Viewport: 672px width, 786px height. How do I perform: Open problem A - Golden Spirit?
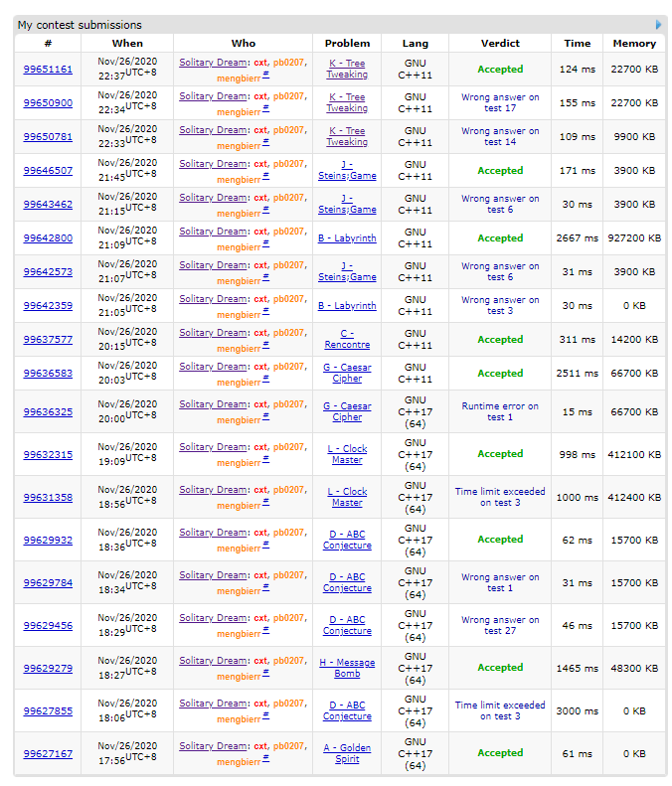[347, 753]
